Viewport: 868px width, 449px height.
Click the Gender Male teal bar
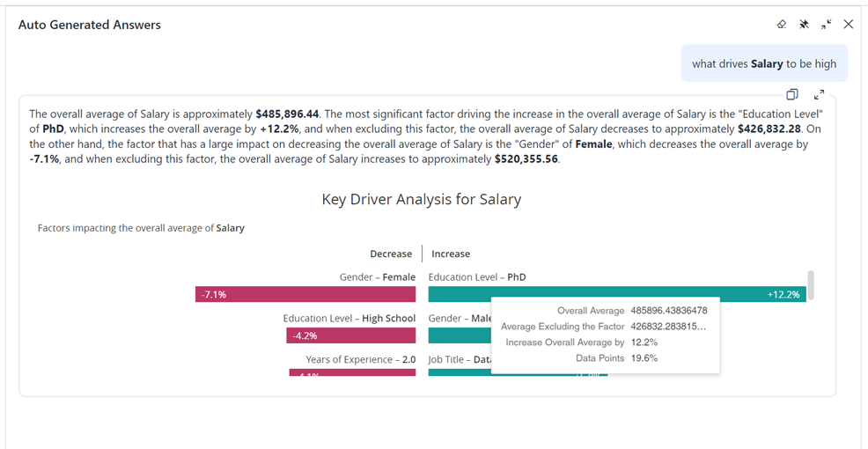coord(459,335)
